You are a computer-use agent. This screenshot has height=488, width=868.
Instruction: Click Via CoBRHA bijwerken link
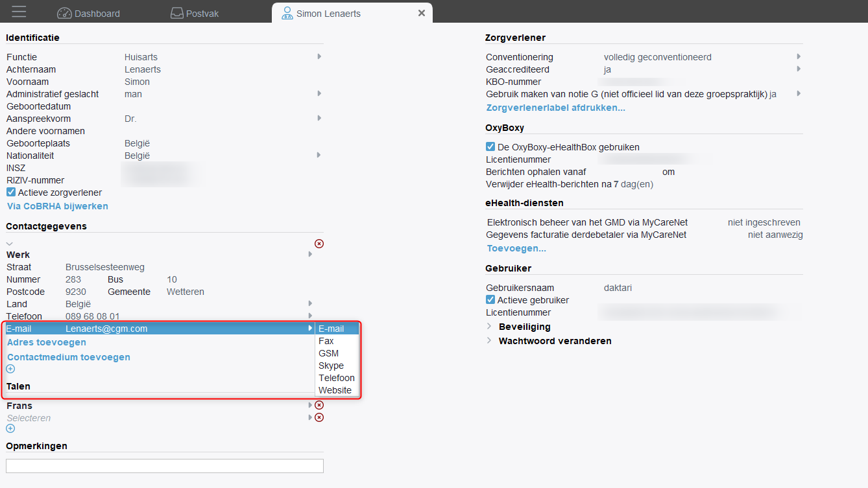(58, 206)
